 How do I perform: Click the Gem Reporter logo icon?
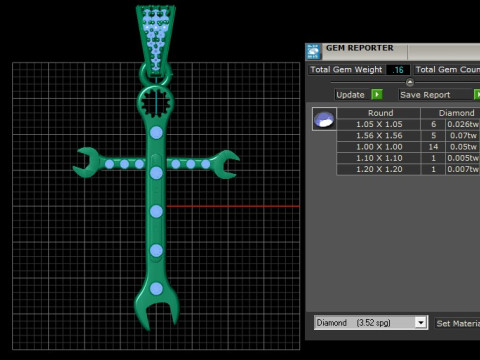coord(313,52)
